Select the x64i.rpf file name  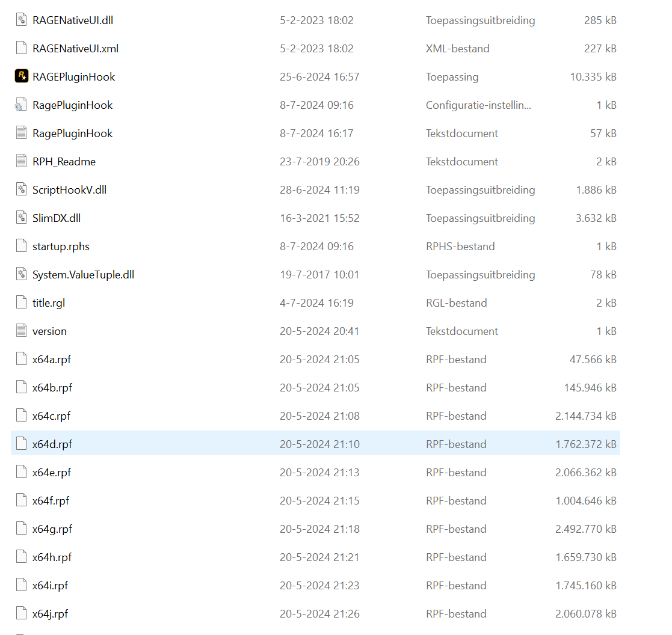click(x=50, y=586)
